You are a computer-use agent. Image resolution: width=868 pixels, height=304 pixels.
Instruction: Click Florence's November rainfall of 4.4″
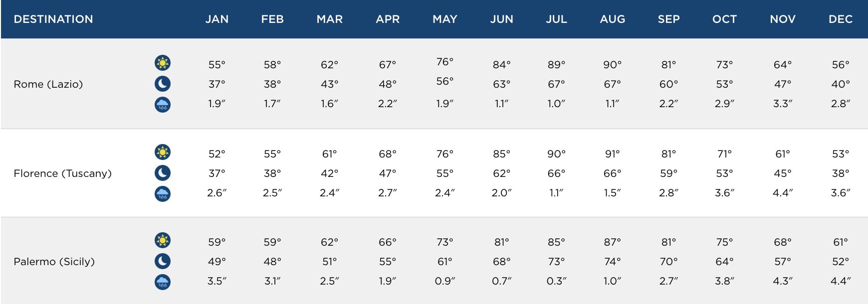pos(783,192)
